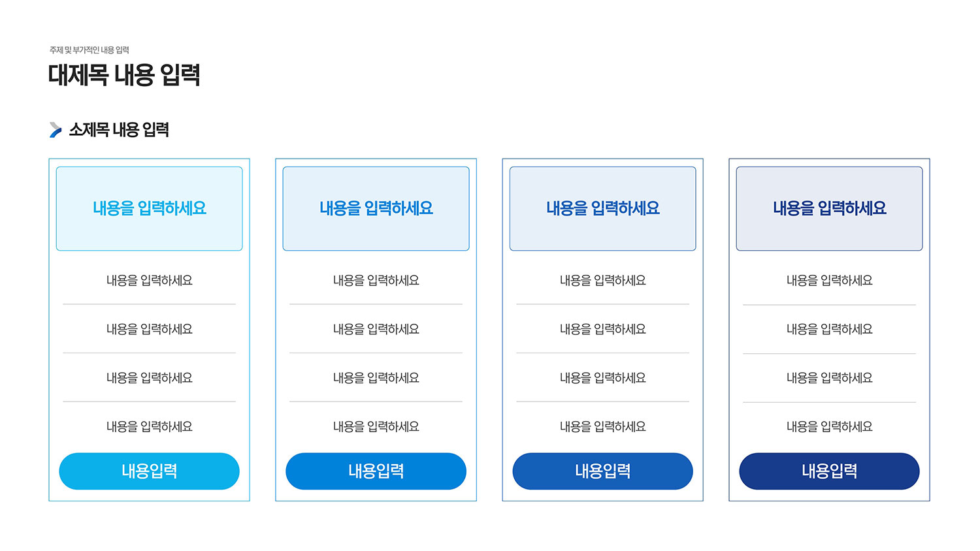Click the last list row in the second card

tap(376, 426)
